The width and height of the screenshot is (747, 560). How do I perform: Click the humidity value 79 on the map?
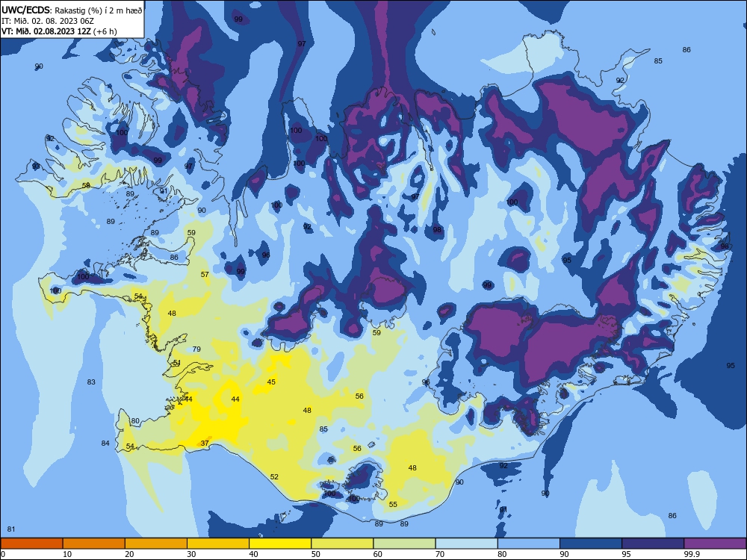(196, 349)
